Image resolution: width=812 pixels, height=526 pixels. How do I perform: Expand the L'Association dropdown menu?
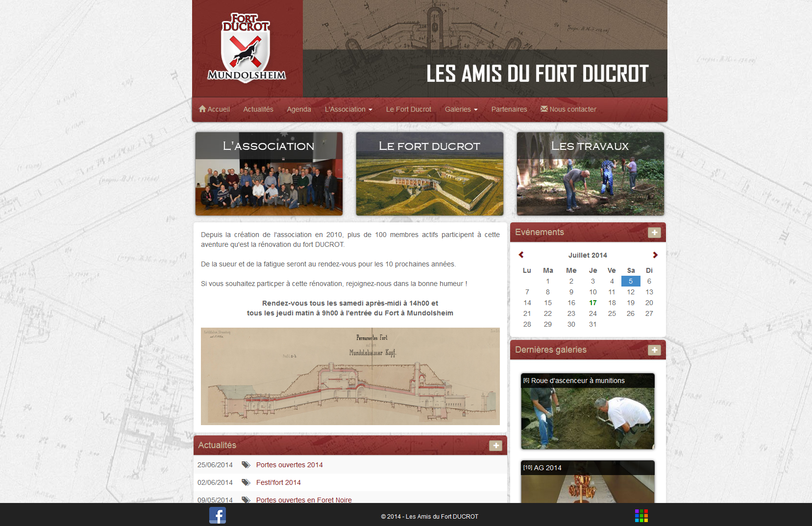pos(348,109)
